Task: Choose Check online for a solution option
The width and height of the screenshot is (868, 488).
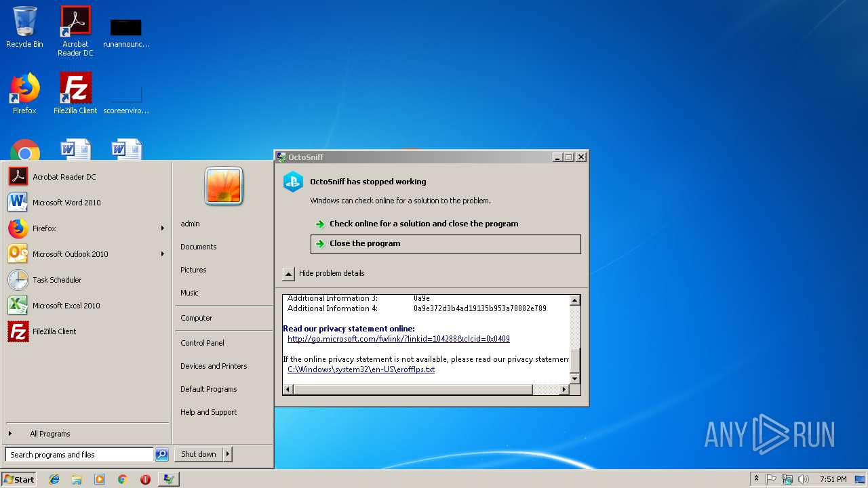Action: 446,224
